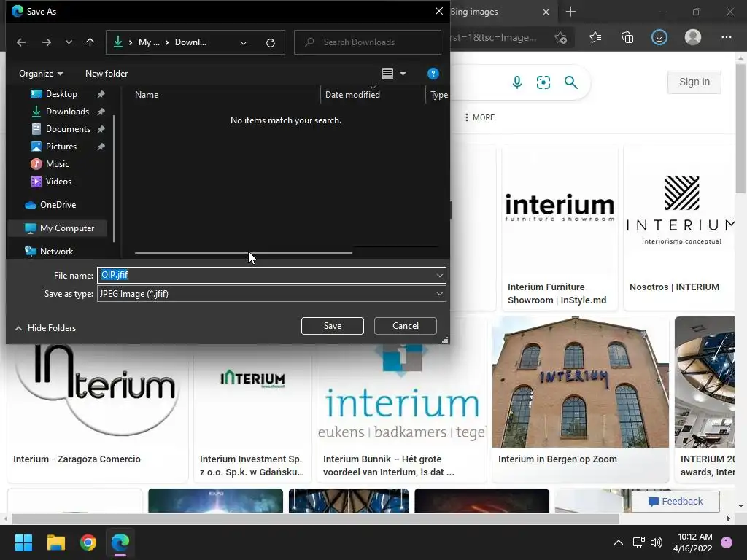This screenshot has width=747, height=560.
Task: Click the Save button
Action: [x=333, y=326]
